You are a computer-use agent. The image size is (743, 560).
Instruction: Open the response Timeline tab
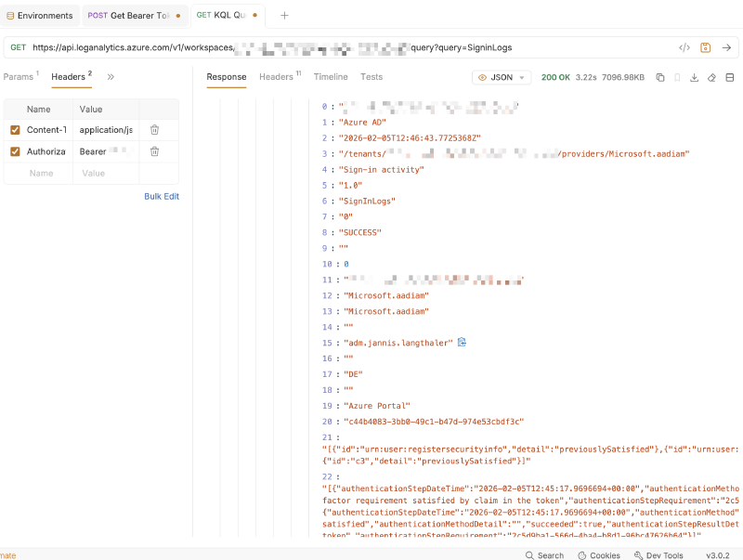[x=331, y=77]
